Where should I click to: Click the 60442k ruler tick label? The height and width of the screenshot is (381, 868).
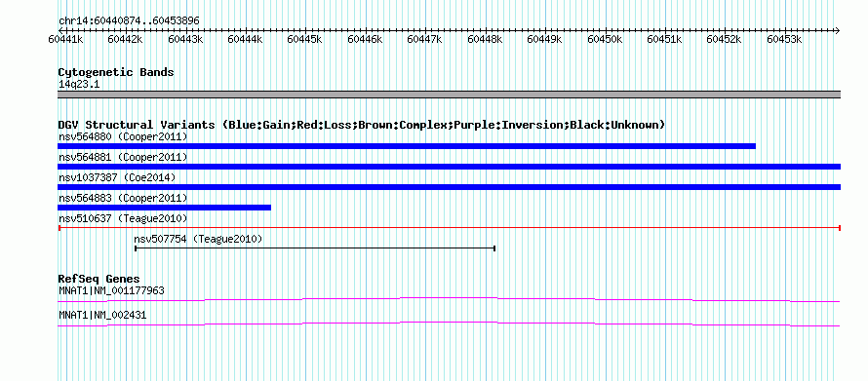pos(125,39)
